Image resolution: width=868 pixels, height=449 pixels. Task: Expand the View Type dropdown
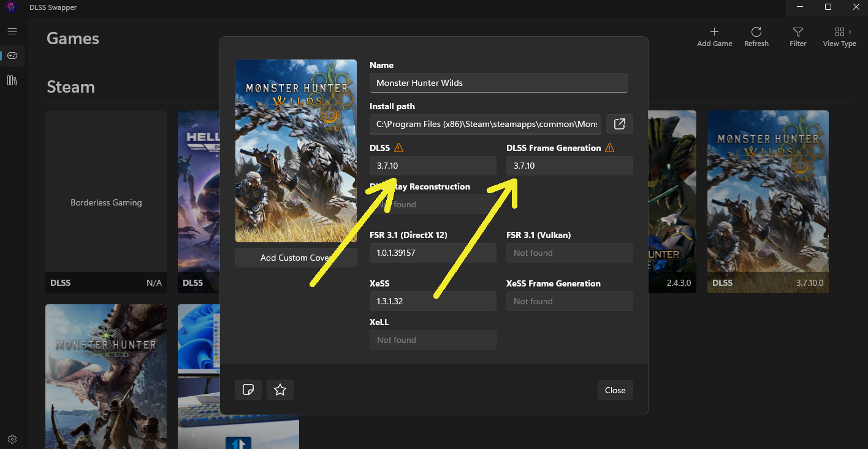(x=840, y=37)
